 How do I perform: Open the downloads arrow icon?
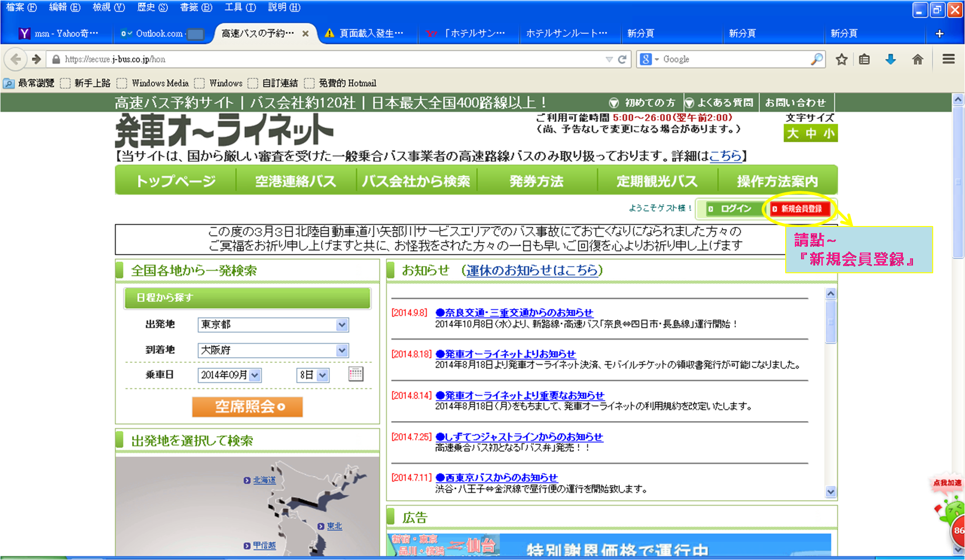click(x=891, y=59)
